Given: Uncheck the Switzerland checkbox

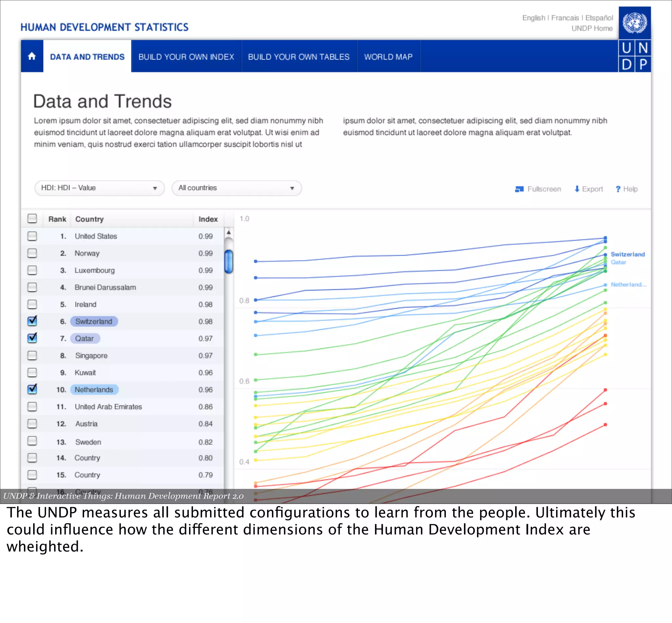Looking at the screenshot, I should coord(32,321).
